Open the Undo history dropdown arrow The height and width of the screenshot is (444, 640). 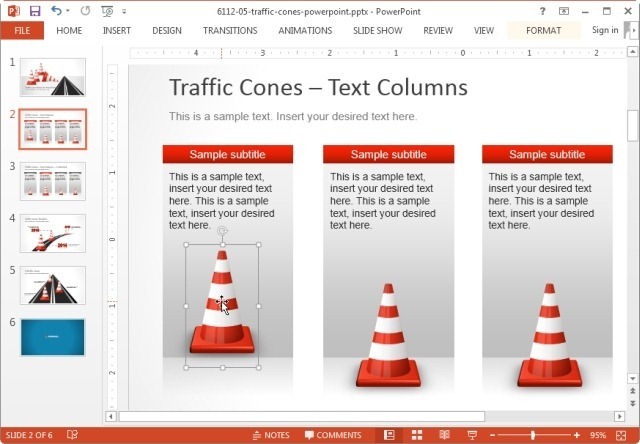(68, 11)
